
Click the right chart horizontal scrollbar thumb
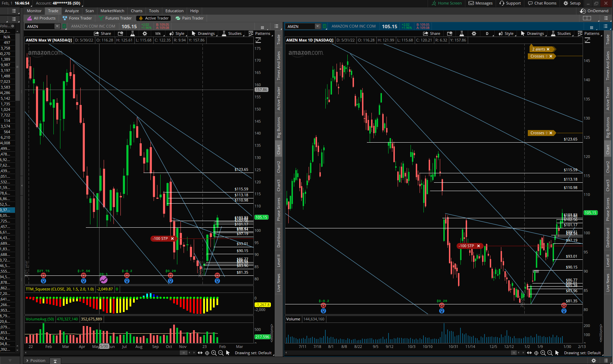(514, 353)
